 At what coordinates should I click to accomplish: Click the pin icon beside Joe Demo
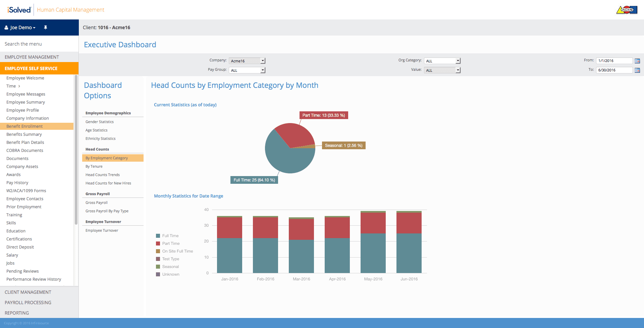click(x=46, y=28)
